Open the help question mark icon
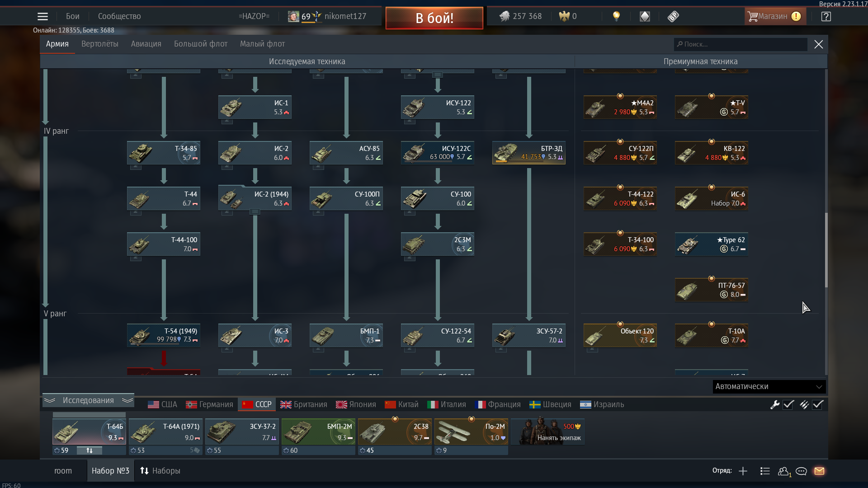 tap(826, 16)
